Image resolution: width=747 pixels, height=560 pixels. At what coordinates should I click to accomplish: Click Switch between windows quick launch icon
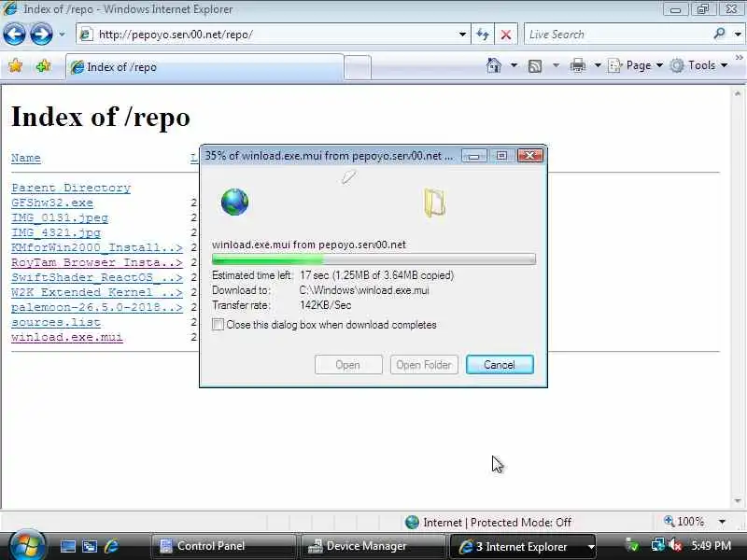90,546
